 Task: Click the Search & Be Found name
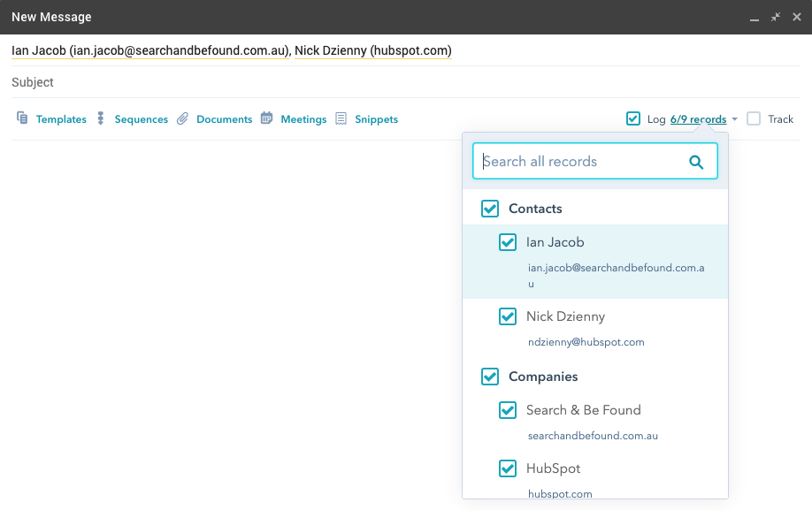click(x=584, y=409)
